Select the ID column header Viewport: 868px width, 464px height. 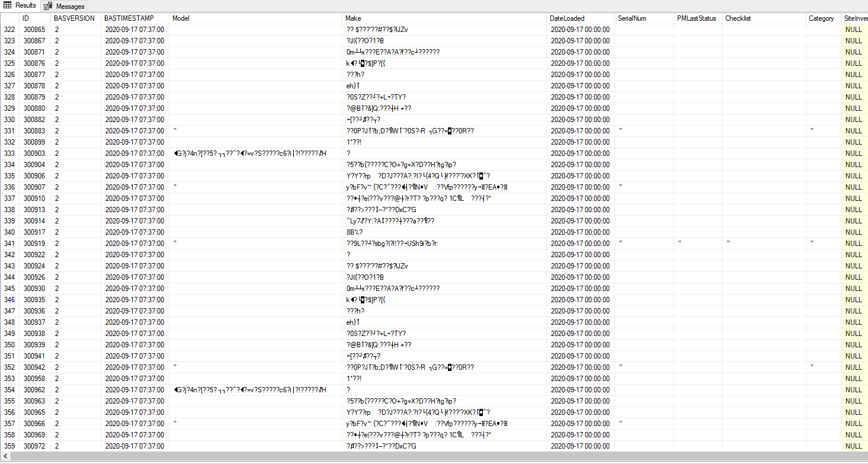click(36, 18)
